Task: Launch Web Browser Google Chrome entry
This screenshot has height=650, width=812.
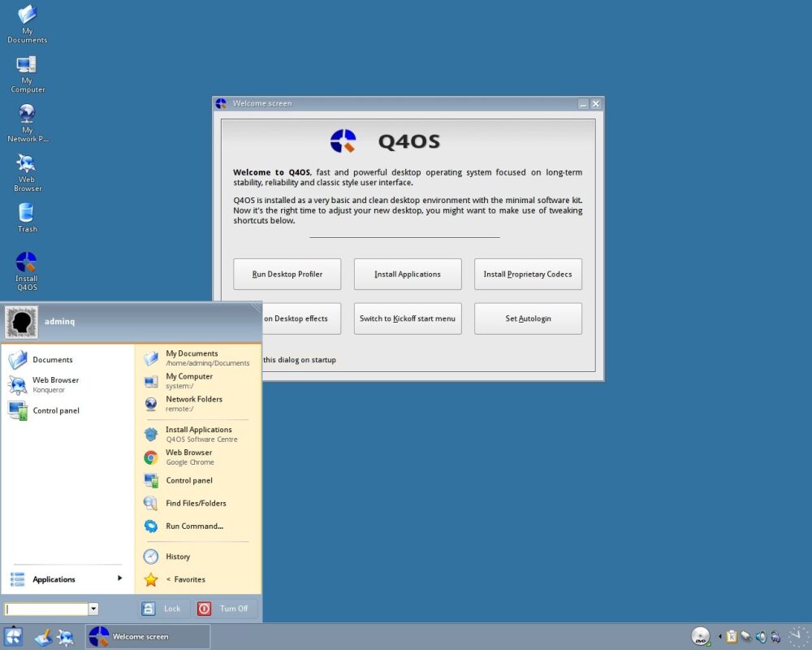Action: 198,457
